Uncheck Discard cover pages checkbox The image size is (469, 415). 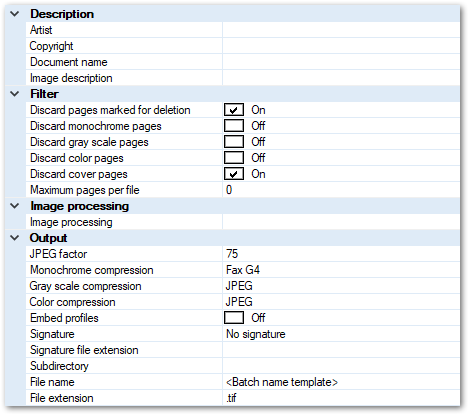point(234,174)
